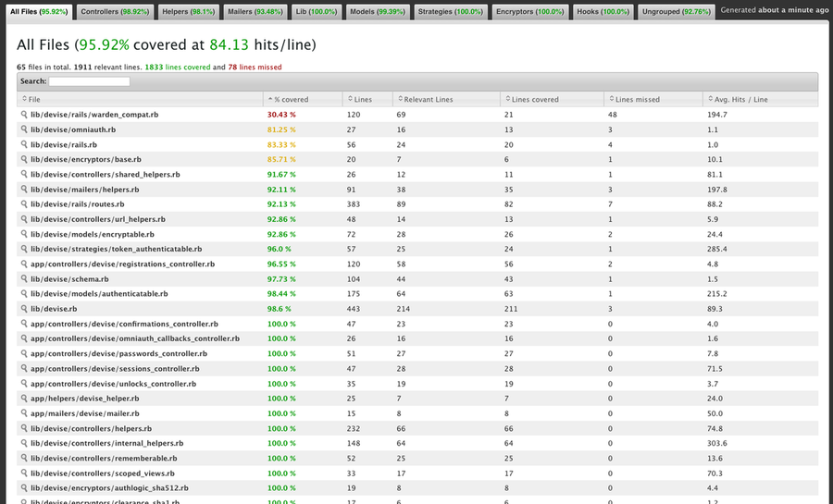Click magnifier icon next to lib/devise/rails/warden_compat.rb
This screenshot has height=504, width=833.
point(24,115)
